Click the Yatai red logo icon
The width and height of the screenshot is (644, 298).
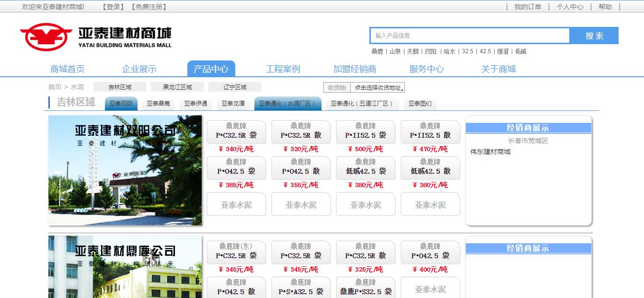click(46, 37)
